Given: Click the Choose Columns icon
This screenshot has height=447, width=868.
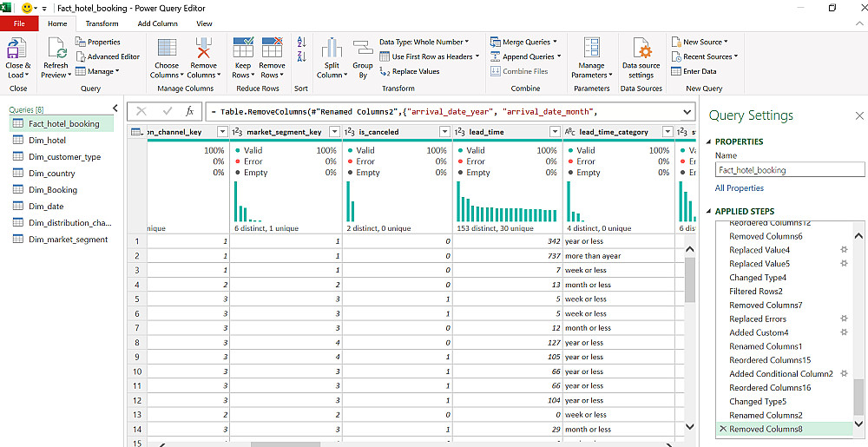Looking at the screenshot, I should (x=167, y=49).
